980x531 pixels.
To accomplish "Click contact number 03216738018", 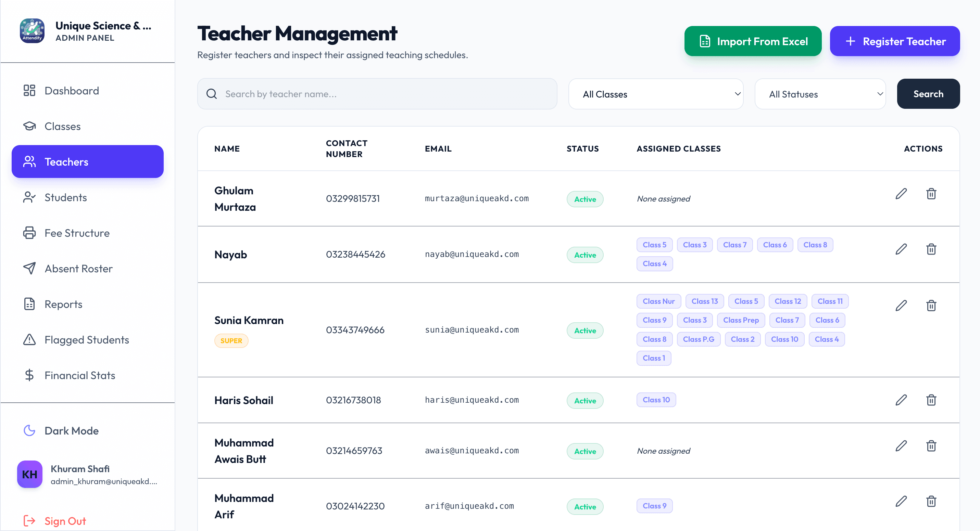I will click(x=353, y=400).
